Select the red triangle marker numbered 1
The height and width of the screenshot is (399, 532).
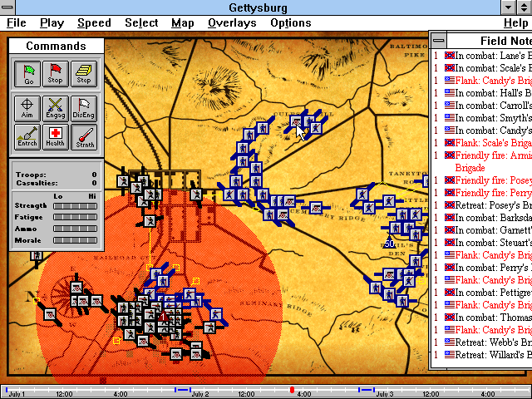pyautogui.click(x=163, y=316)
